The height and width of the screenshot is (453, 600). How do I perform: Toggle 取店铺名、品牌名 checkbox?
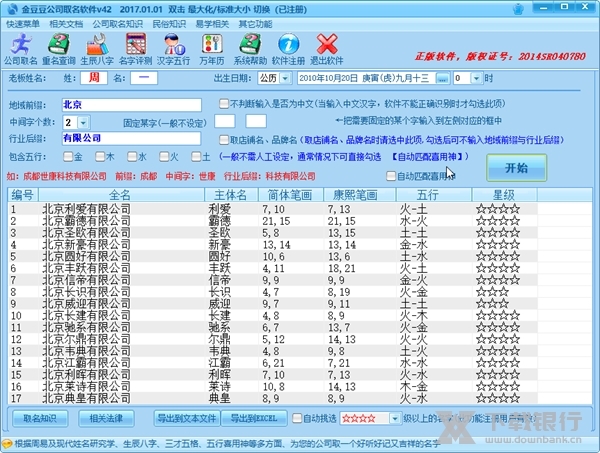tap(223, 140)
